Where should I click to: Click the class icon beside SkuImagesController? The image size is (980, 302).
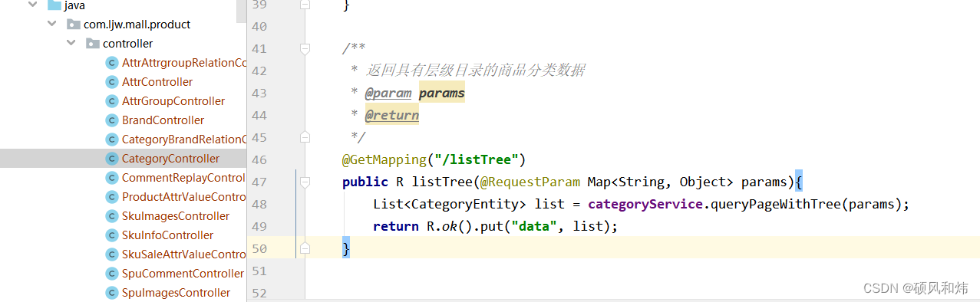[x=112, y=215]
